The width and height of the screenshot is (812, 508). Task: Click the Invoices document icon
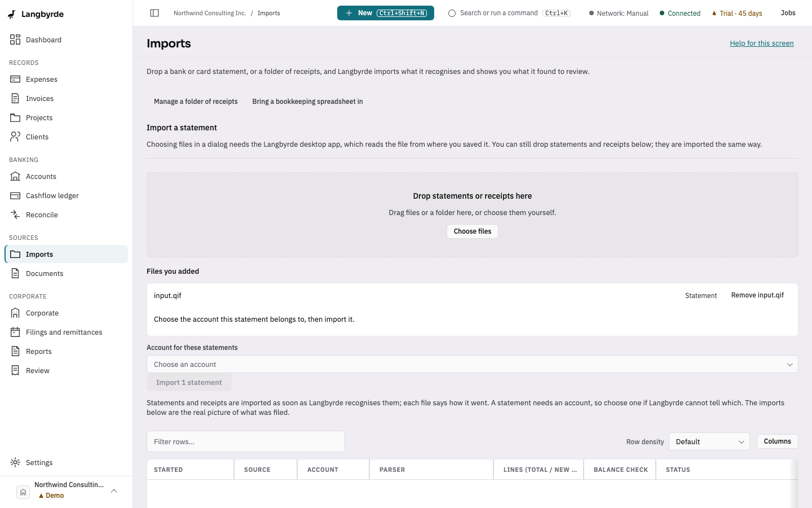click(x=15, y=98)
